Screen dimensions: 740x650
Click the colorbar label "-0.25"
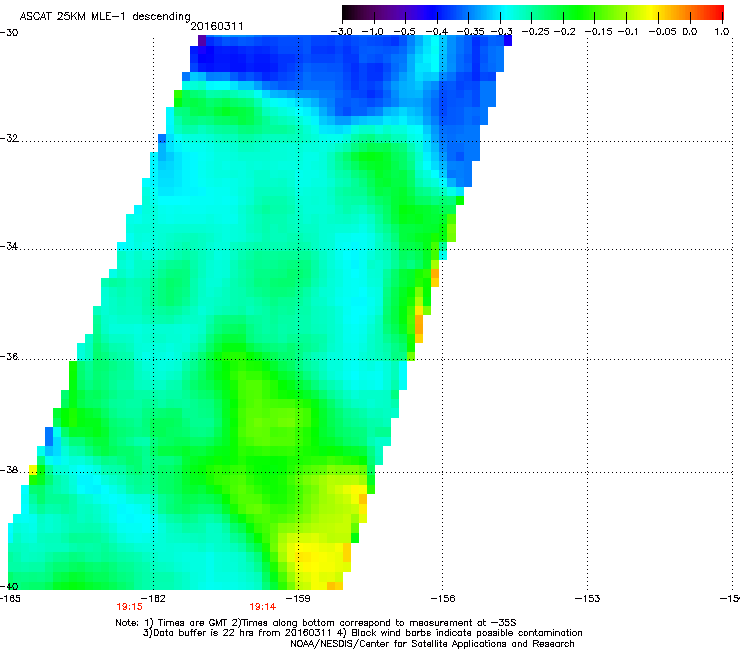(536, 32)
